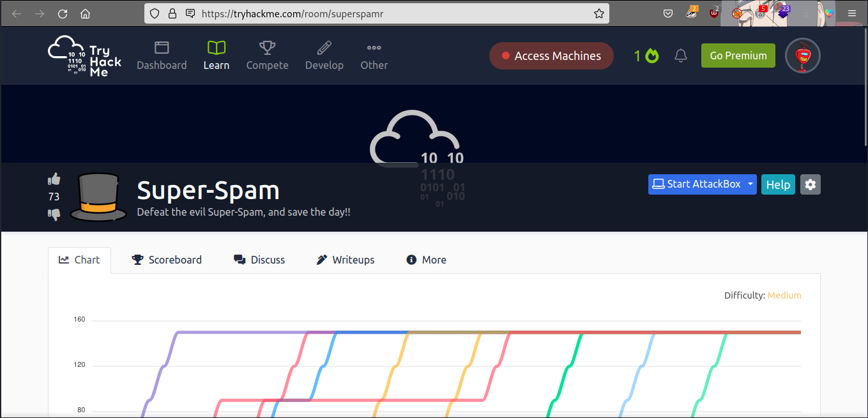Screen dimensions: 868x418
Task: Click the TryHackMe cloud logo
Action: (x=85, y=56)
